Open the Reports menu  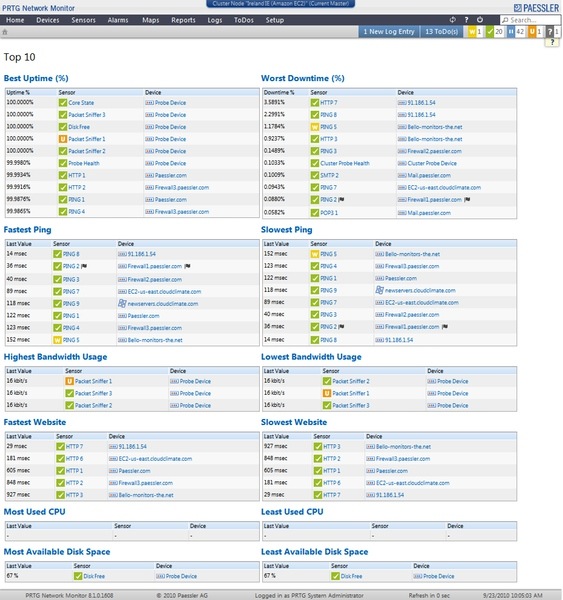(x=183, y=20)
